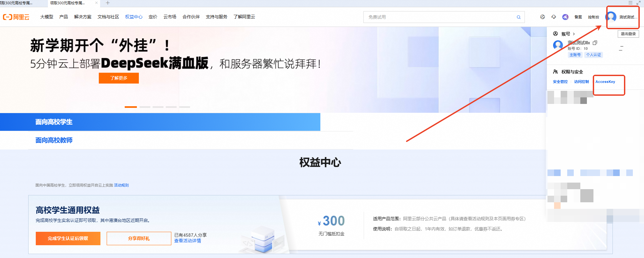The height and width of the screenshot is (258, 644).
Task: Click the 退出登录 button
Action: pos(628,34)
